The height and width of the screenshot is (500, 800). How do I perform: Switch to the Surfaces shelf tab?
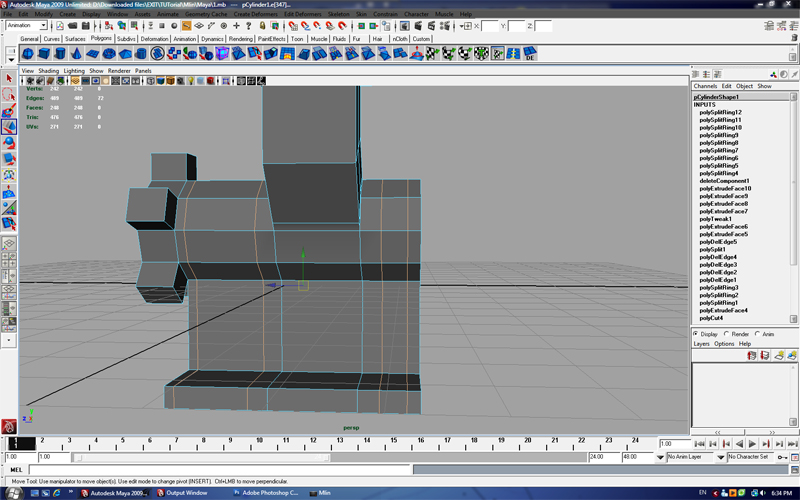76,38
